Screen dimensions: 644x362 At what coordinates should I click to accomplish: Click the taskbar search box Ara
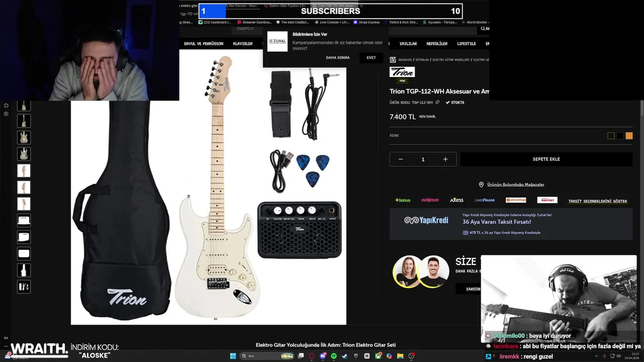(267, 356)
